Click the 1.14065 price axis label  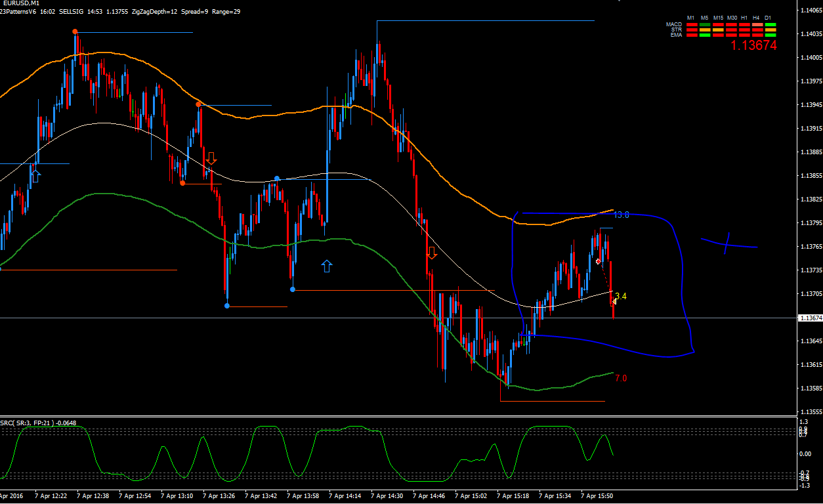click(811, 10)
